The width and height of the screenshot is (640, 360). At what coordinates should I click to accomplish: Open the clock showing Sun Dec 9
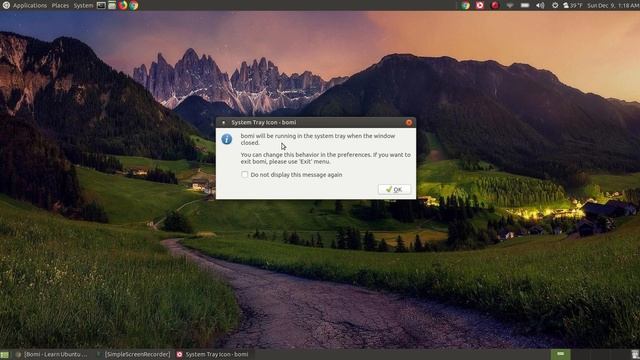pyautogui.click(x=613, y=5)
